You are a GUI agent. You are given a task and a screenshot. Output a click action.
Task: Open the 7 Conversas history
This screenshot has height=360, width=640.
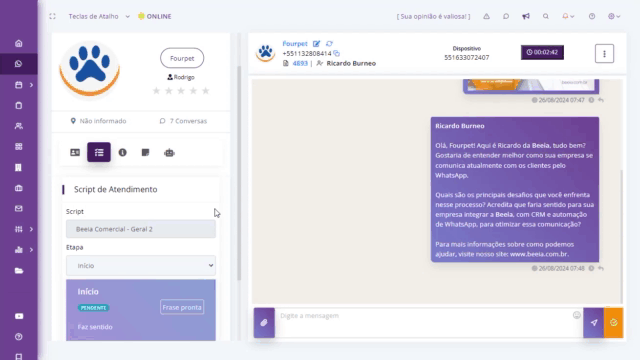[183, 121]
